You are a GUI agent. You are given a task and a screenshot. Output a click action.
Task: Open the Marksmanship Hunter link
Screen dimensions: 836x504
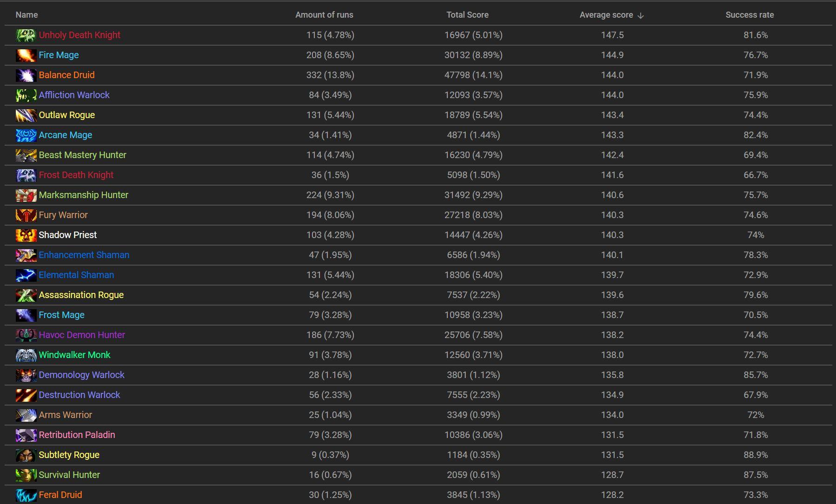83,195
